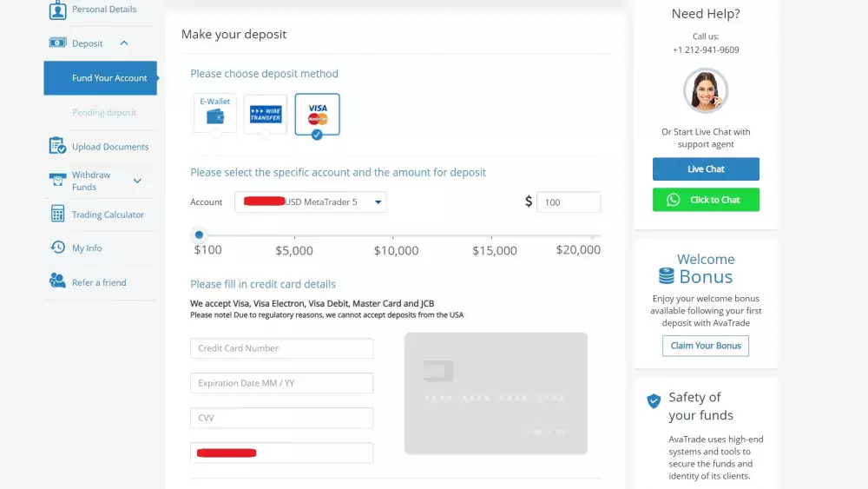The height and width of the screenshot is (489, 868).
Task: Open Trading Calculator menu item
Action: coord(108,215)
